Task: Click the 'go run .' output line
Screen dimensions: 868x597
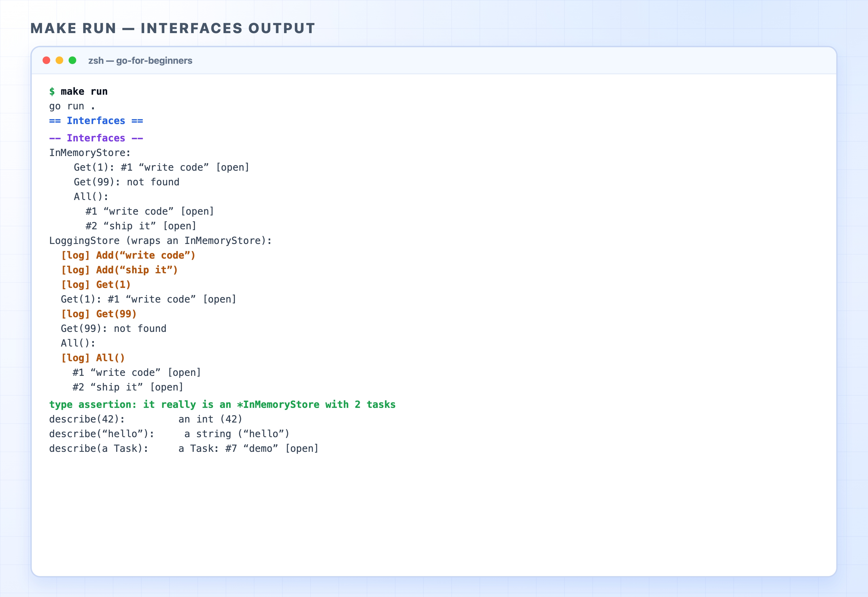Action: coord(72,106)
